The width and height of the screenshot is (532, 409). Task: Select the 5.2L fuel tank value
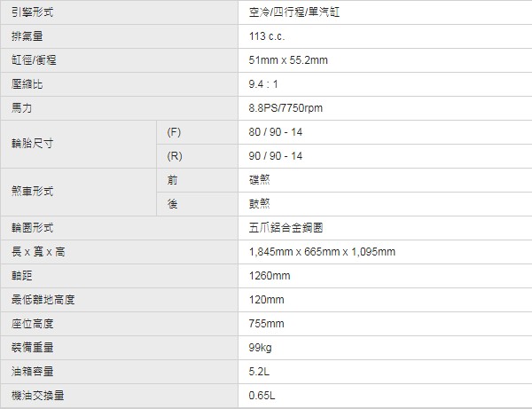[259, 372]
